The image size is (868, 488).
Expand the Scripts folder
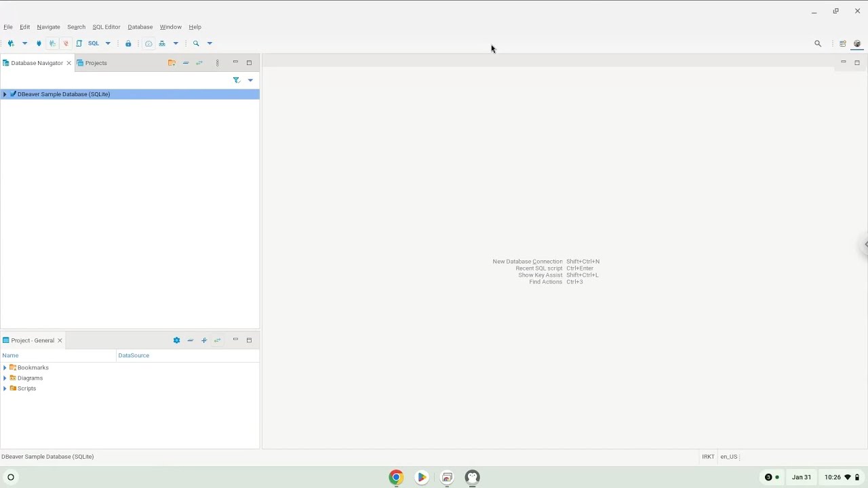[x=5, y=388]
